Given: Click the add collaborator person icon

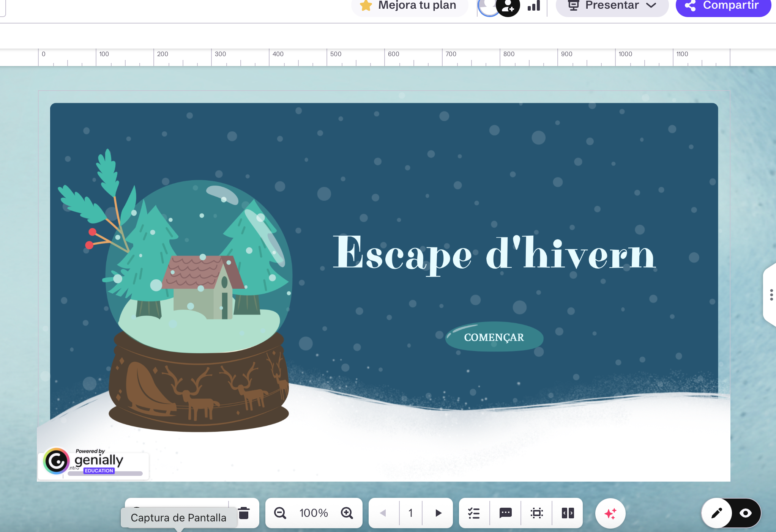Looking at the screenshot, I should click(508, 7).
